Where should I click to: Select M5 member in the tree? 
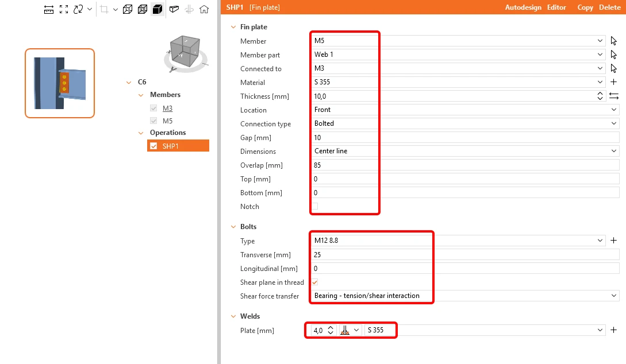168,121
